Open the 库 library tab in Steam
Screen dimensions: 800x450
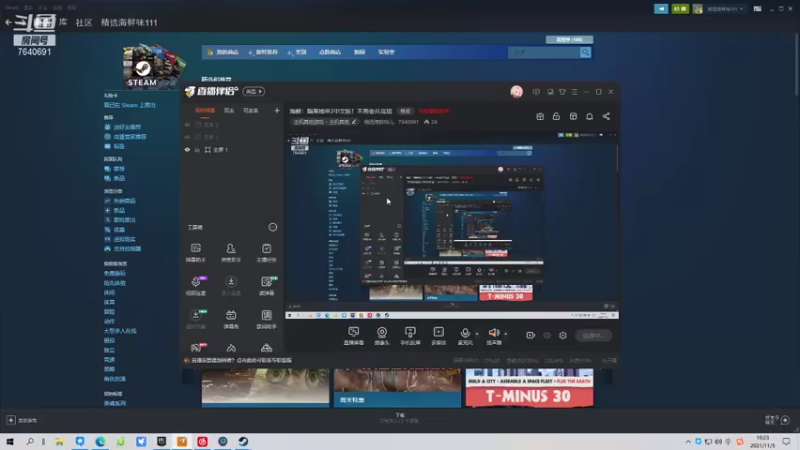point(63,22)
